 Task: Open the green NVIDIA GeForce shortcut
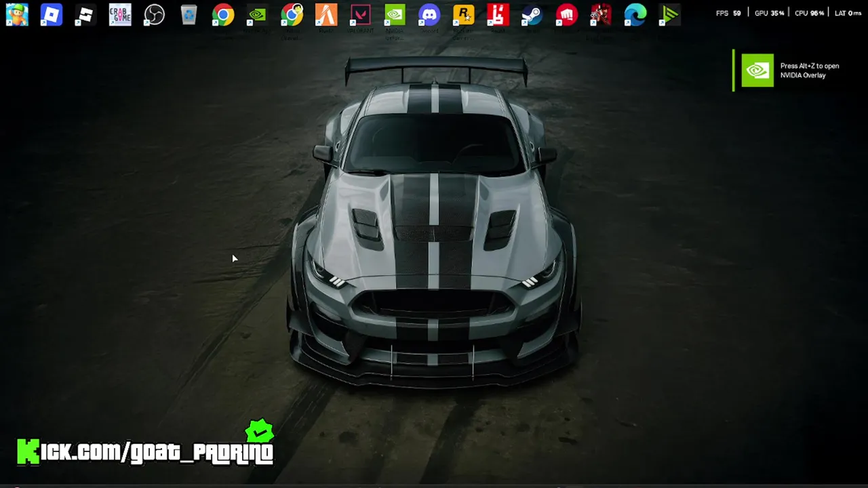pos(395,14)
